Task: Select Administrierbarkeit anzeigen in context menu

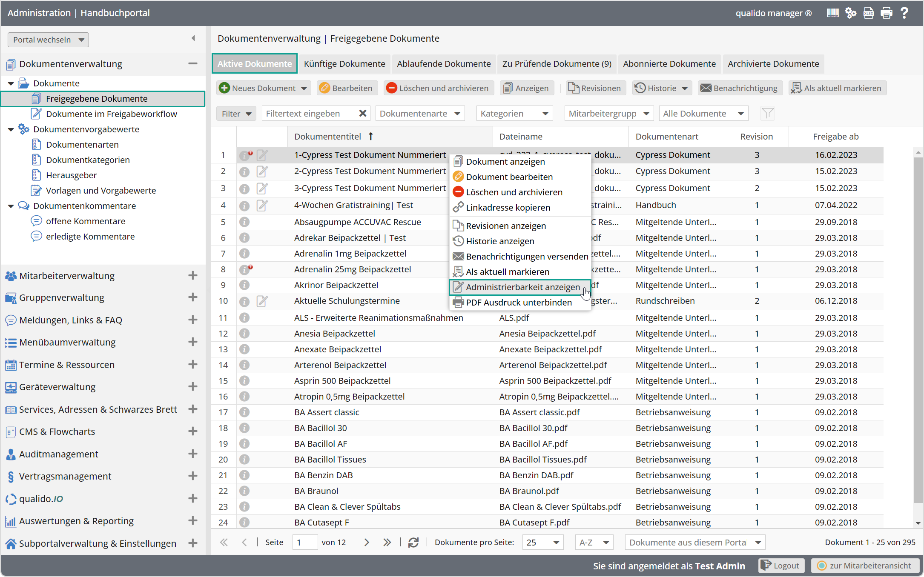Action: coord(520,287)
